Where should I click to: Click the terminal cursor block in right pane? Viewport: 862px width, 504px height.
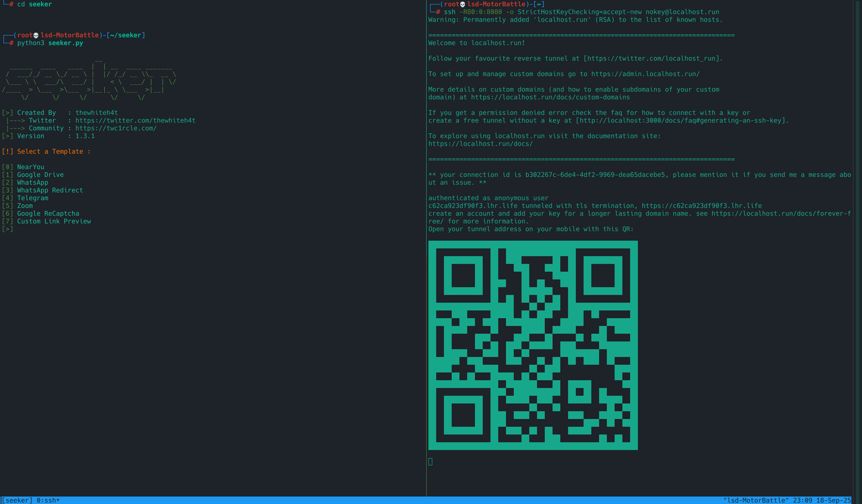(x=430, y=461)
